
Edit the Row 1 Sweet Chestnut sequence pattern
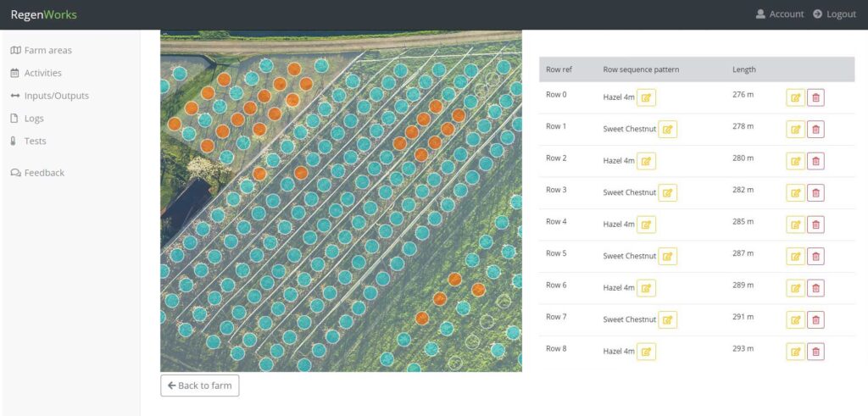tap(668, 130)
